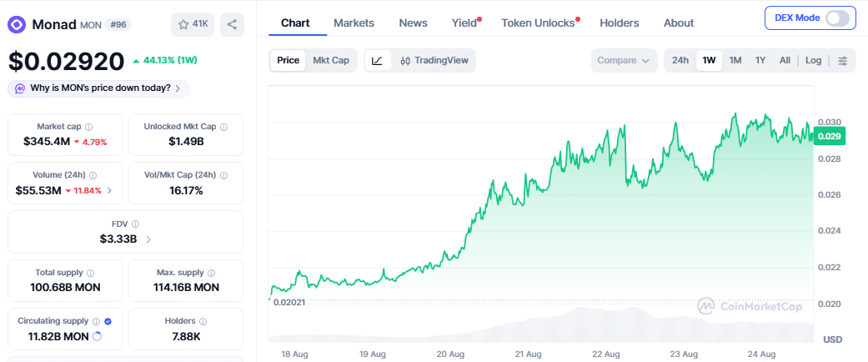Add Monad to watchlist via star button

[x=193, y=24]
